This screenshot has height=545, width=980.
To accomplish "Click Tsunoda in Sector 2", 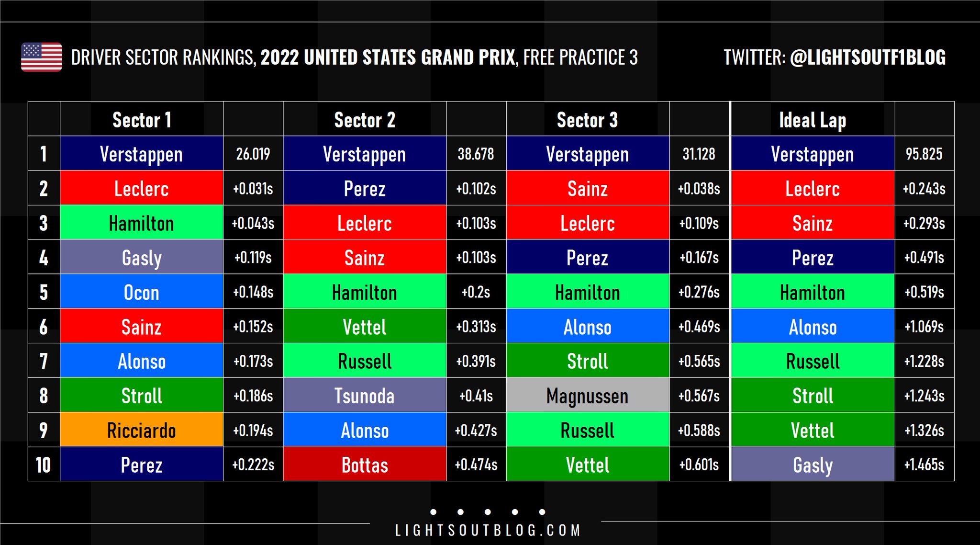I will coord(365,396).
